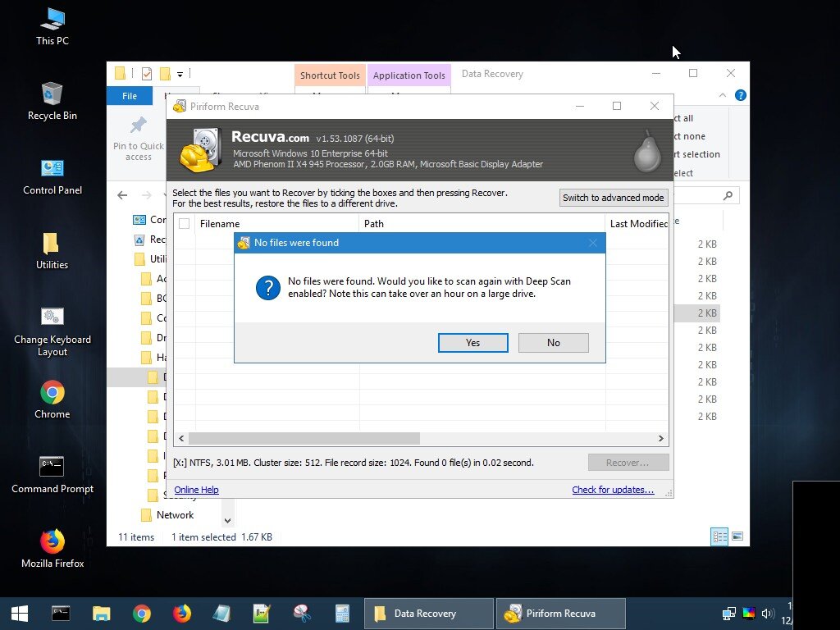840x630 pixels.
Task: Open Change Keyboard Layout desktop shortcut
Action: point(52,332)
